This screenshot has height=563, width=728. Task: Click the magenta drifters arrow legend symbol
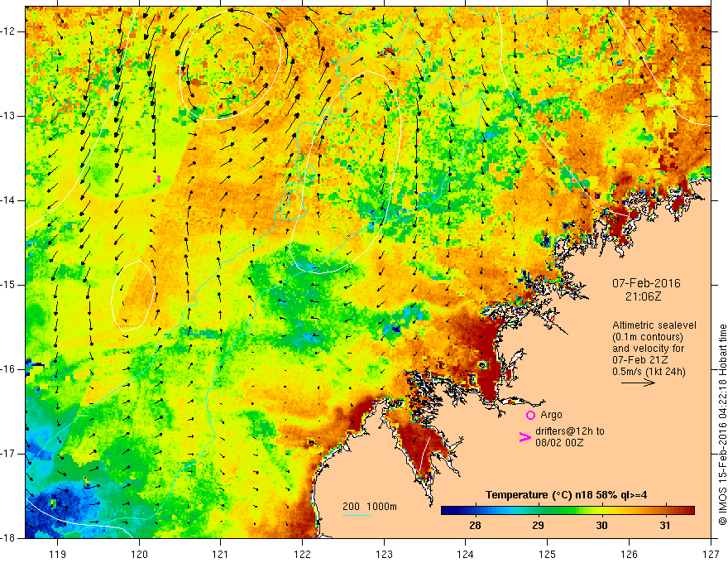click(x=524, y=436)
